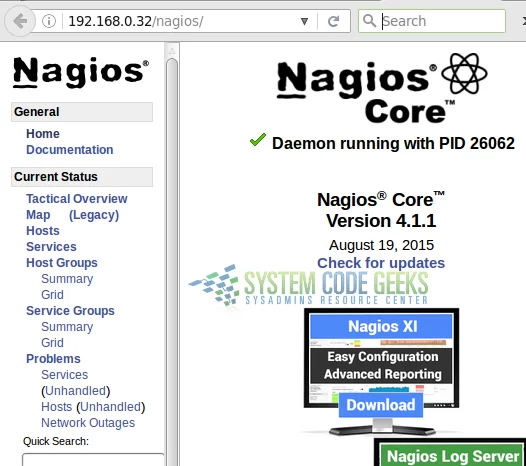Click the Quick Search input box
The height and width of the screenshot is (466, 526).
tap(94, 459)
